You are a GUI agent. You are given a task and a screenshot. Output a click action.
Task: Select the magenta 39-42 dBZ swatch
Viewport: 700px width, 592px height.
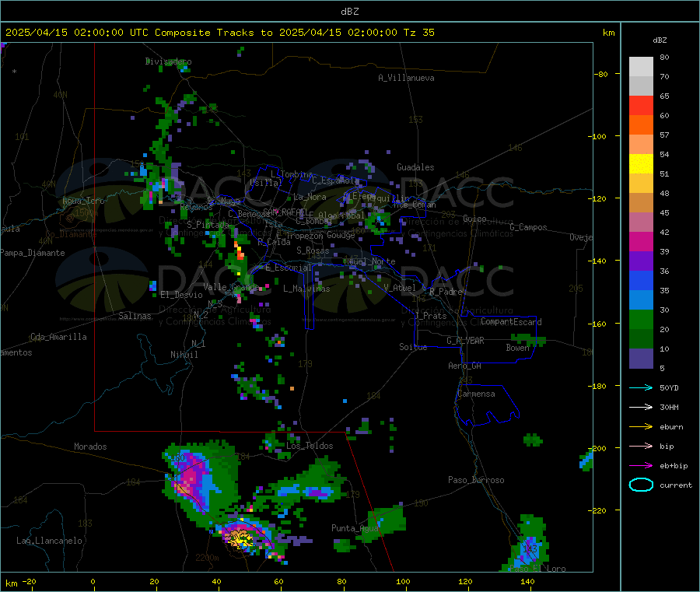pyautogui.click(x=641, y=241)
